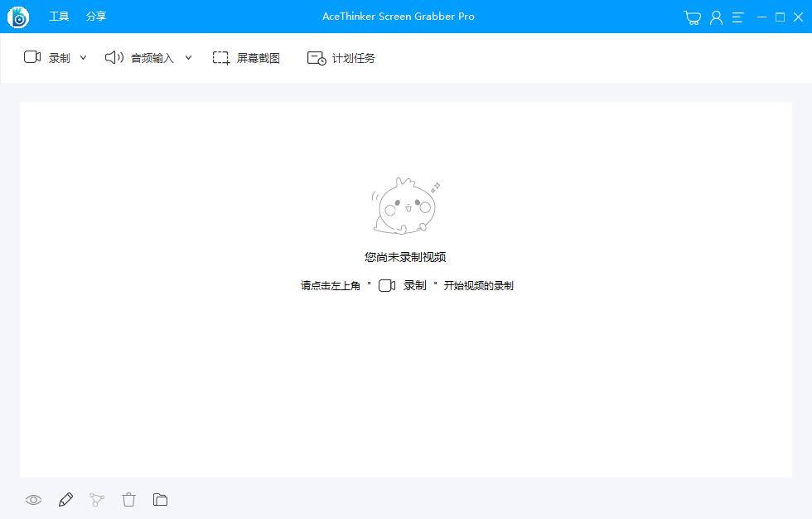The width and height of the screenshot is (812, 519).
Task: Click the share network icon at bottom
Action: tap(97, 499)
